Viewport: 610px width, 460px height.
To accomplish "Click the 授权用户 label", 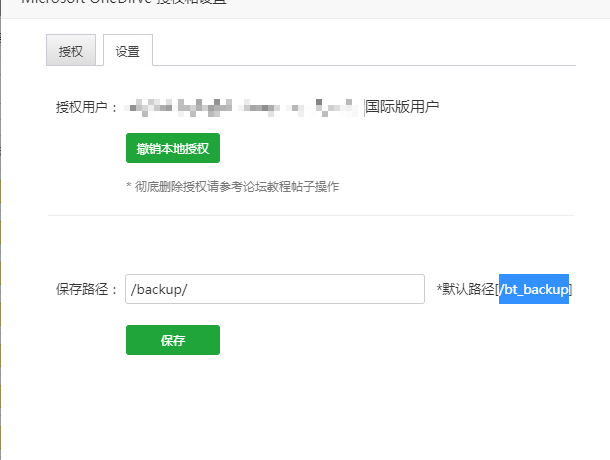I will click(x=86, y=107).
